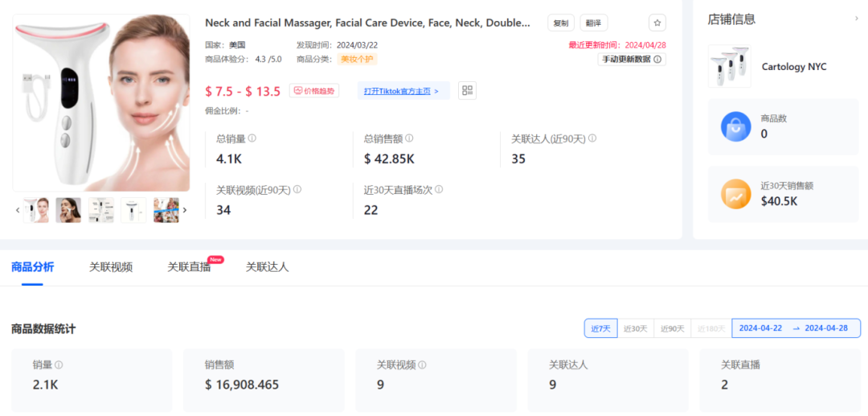Screen dimensions: 868x416
Task: Switch to 商品分析 tab
Action: (33, 267)
